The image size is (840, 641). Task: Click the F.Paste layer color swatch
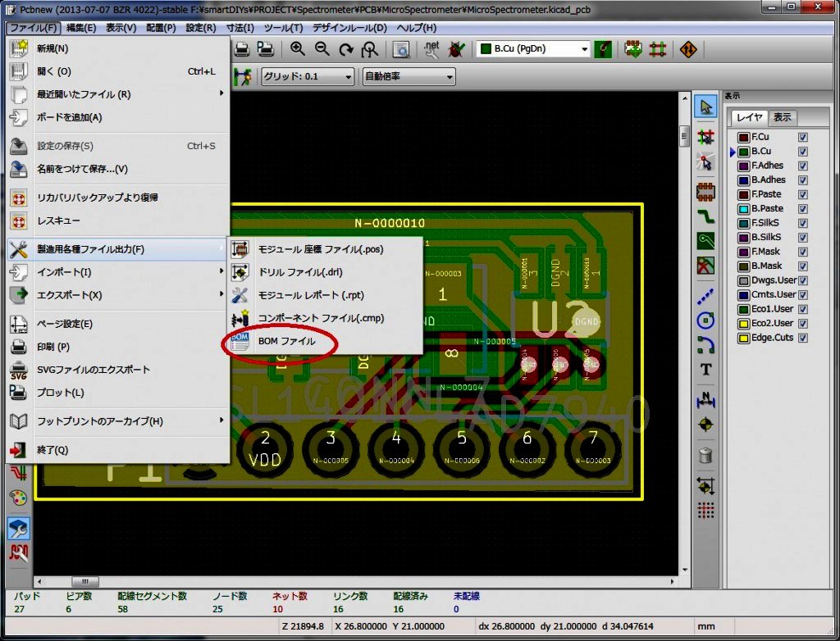pos(744,195)
